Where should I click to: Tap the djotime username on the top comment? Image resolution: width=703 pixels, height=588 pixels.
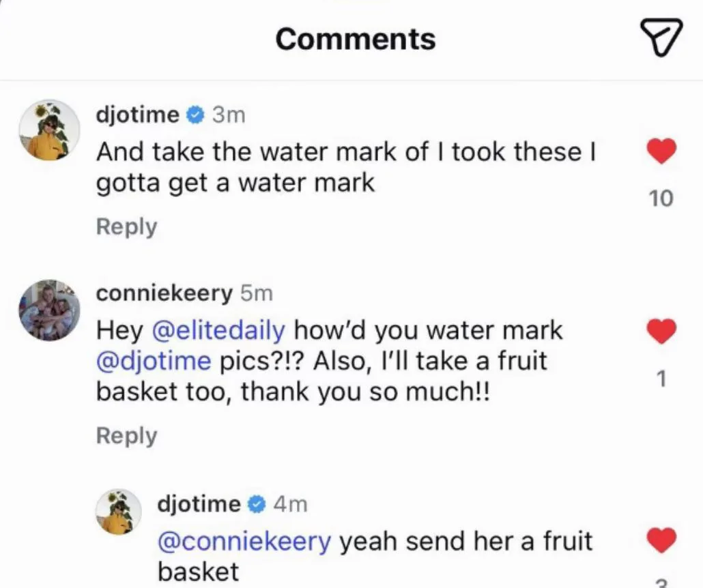(137, 115)
